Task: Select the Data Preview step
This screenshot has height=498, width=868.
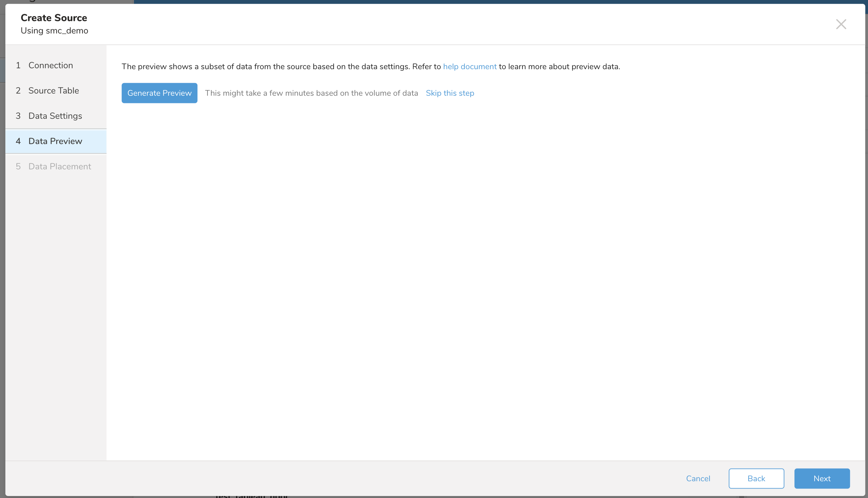Action: 55,141
